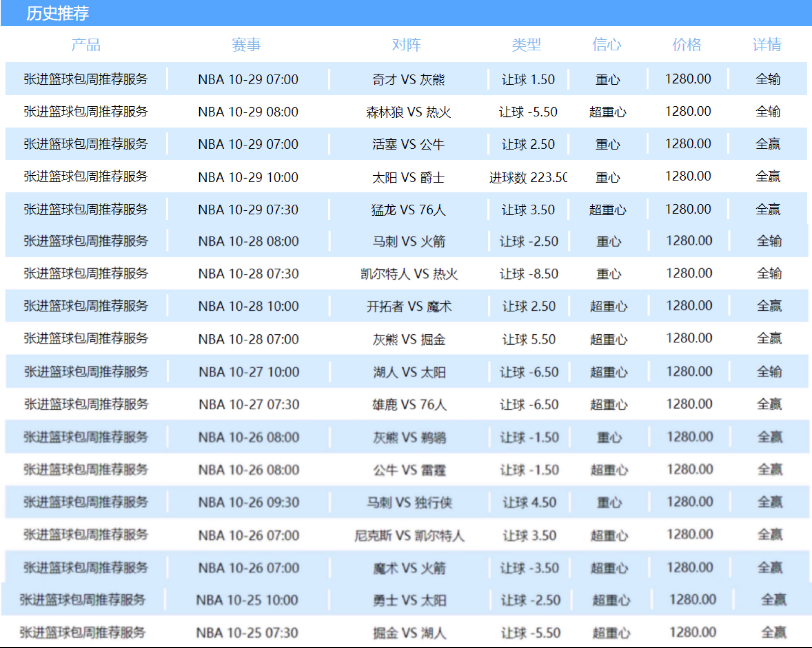The width and height of the screenshot is (812, 648).
Task: Click NBA 10-29 08:00 event cell
Action: (x=248, y=112)
